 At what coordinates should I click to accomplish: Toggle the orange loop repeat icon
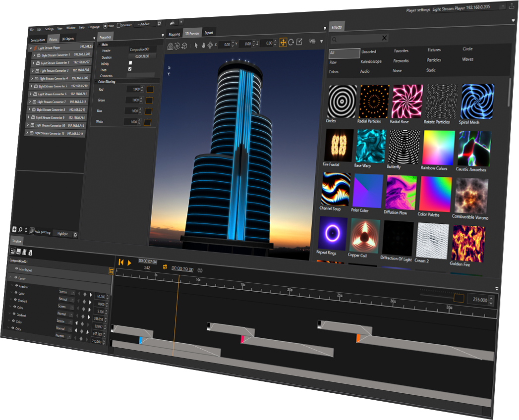[x=165, y=267]
